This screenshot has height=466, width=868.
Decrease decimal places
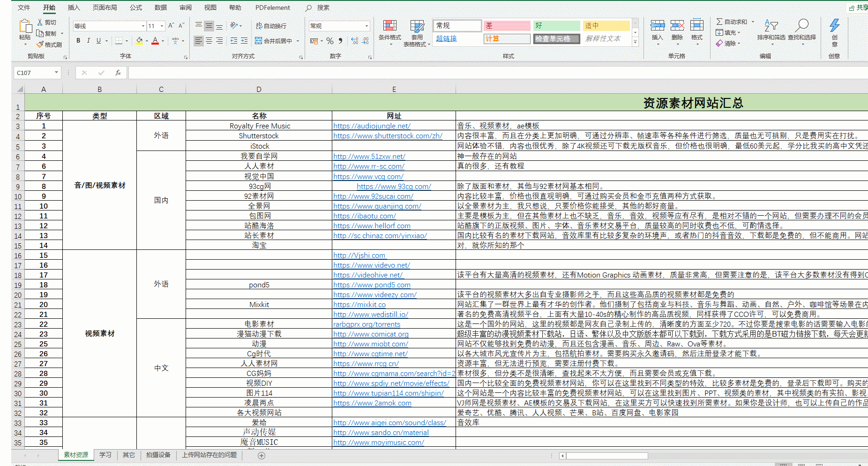pos(365,41)
